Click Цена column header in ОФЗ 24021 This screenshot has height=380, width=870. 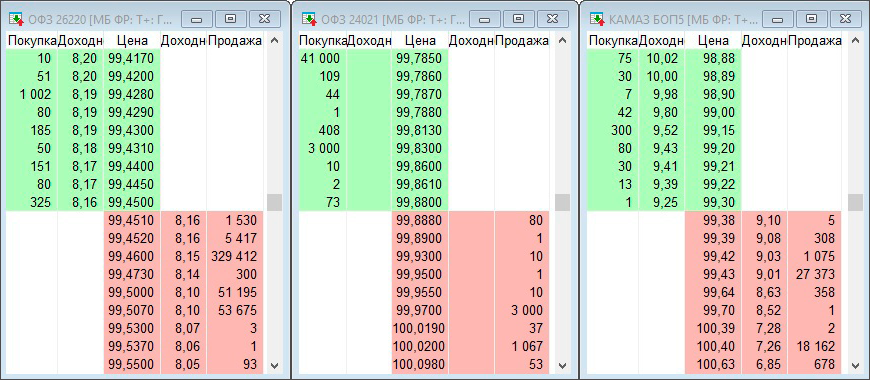click(420, 40)
